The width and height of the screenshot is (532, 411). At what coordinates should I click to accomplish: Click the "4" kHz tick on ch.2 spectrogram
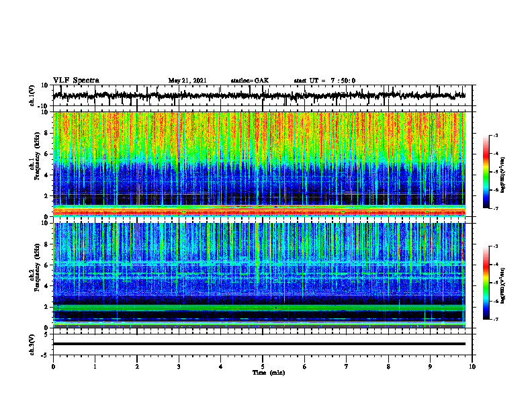(46, 286)
